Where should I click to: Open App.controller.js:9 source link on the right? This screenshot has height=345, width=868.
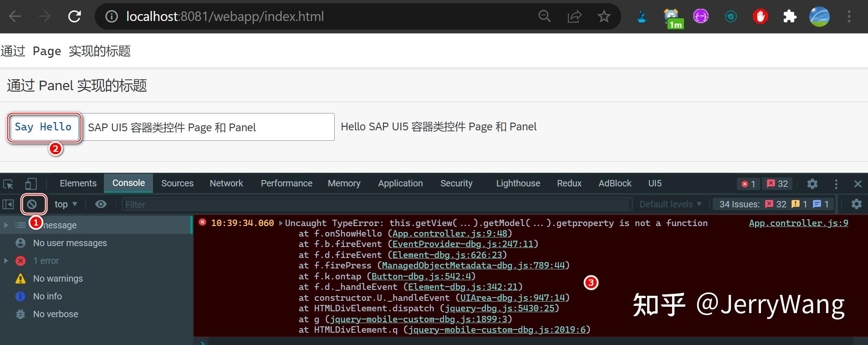798,223
